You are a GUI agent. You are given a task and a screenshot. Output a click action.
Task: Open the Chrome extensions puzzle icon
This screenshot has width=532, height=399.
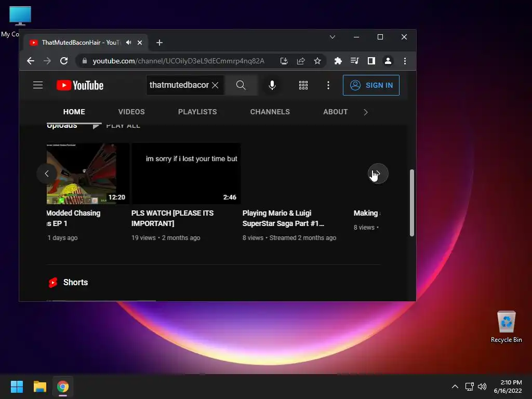coord(338,61)
